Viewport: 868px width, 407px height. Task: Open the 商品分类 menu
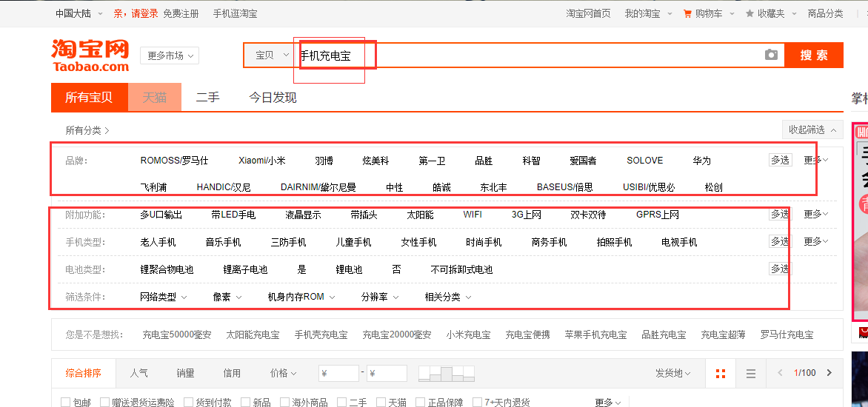[825, 14]
